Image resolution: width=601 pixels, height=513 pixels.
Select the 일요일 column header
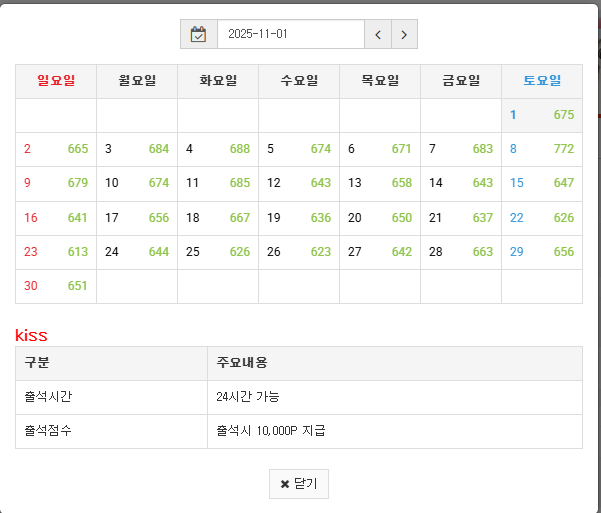tap(56, 81)
